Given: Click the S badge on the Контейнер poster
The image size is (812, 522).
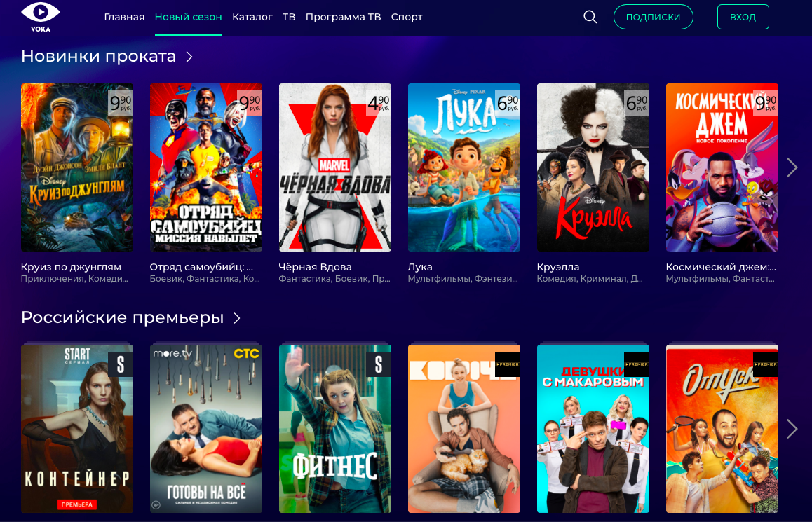Looking at the screenshot, I should [x=121, y=364].
